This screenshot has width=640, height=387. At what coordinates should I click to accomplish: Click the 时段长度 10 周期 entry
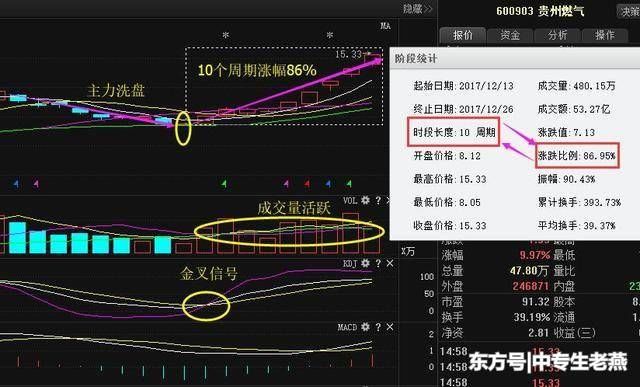[454, 132]
